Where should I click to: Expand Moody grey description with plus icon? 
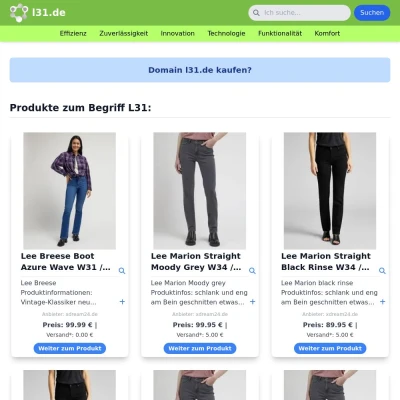point(253,302)
